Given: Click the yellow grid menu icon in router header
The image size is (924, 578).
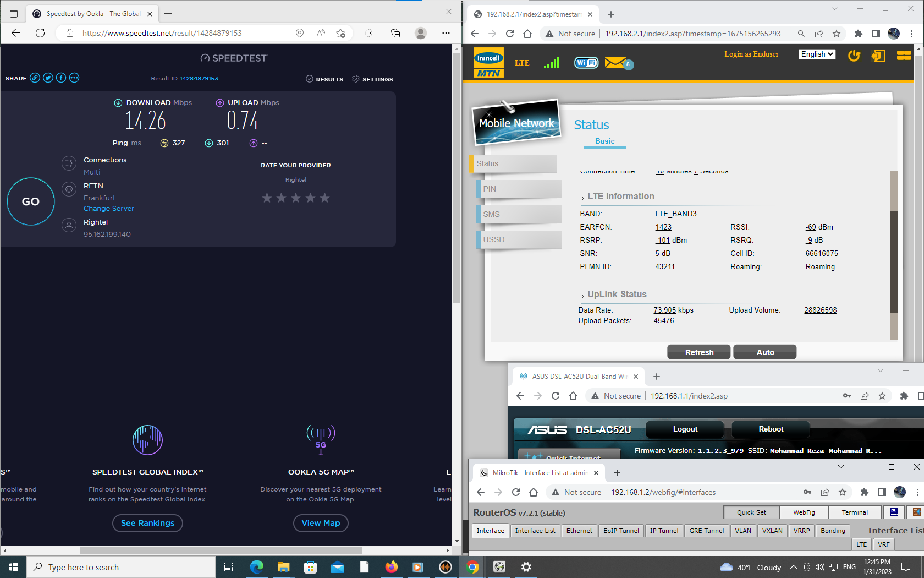Looking at the screenshot, I should [904, 55].
